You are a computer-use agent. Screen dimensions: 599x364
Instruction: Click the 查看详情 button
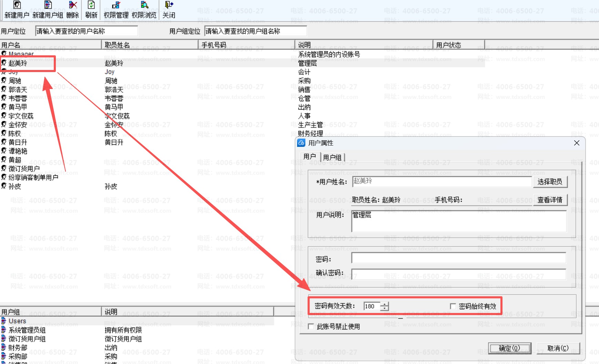click(550, 200)
